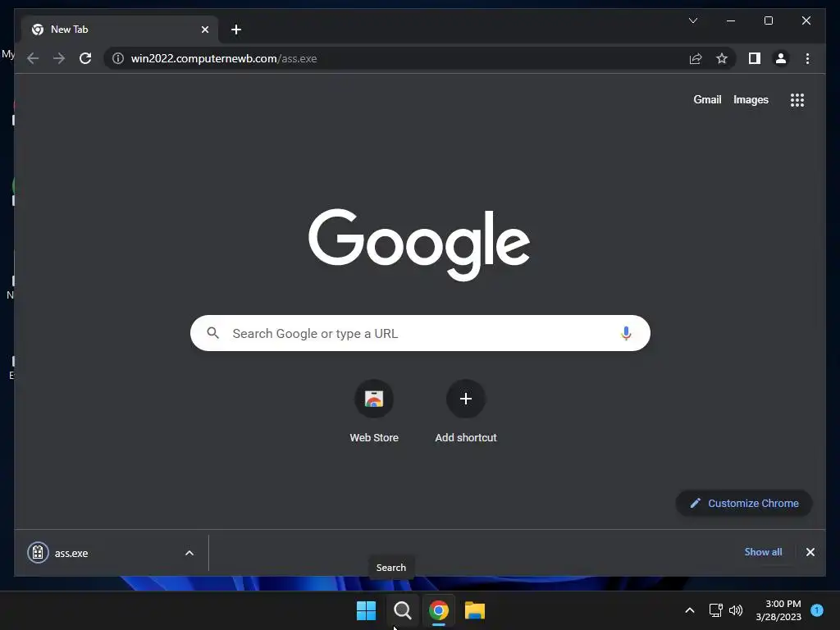Maximize the Chrome window
The image size is (840, 630).
pyautogui.click(x=768, y=21)
